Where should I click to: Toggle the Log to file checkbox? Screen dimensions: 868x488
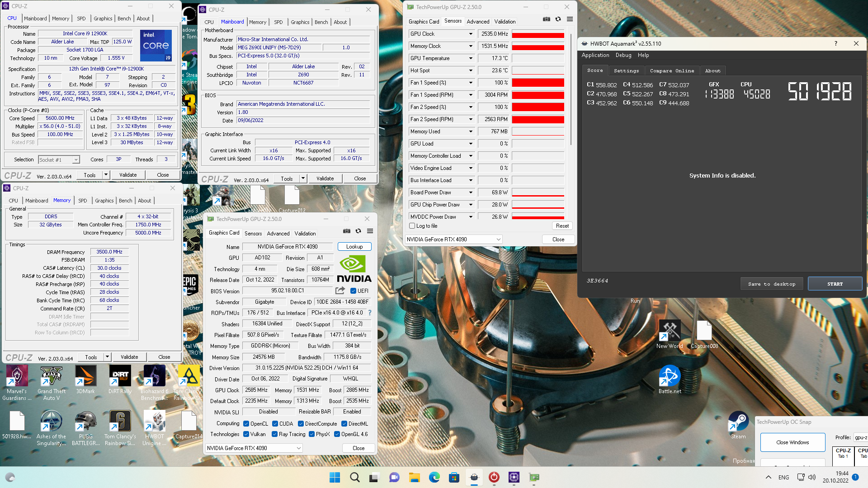coord(412,226)
